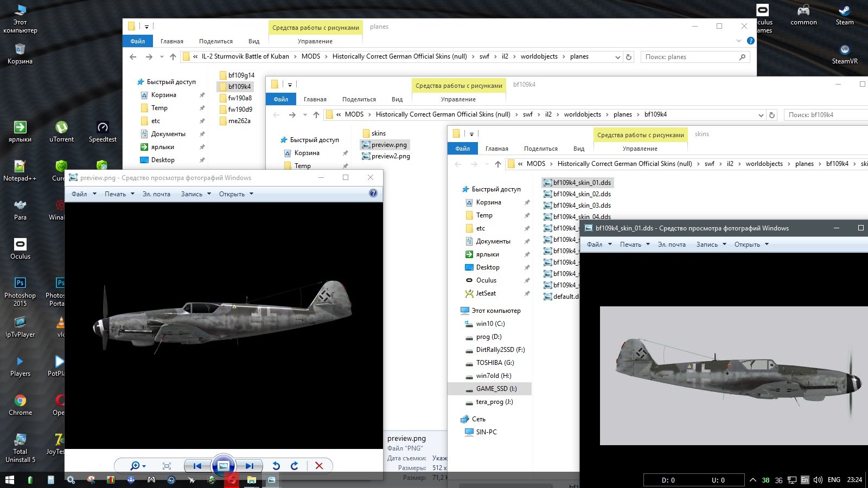
Task: Launch Notepad++ from the desktop
Action: coord(20,171)
